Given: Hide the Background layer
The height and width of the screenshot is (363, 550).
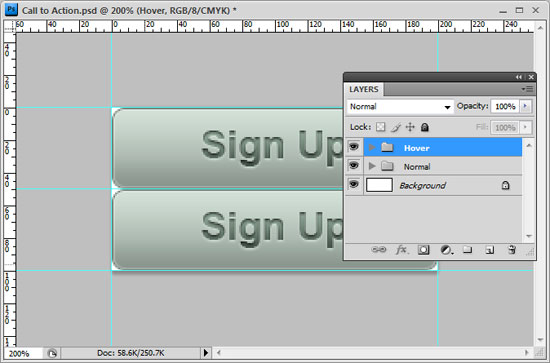Looking at the screenshot, I should [x=354, y=184].
